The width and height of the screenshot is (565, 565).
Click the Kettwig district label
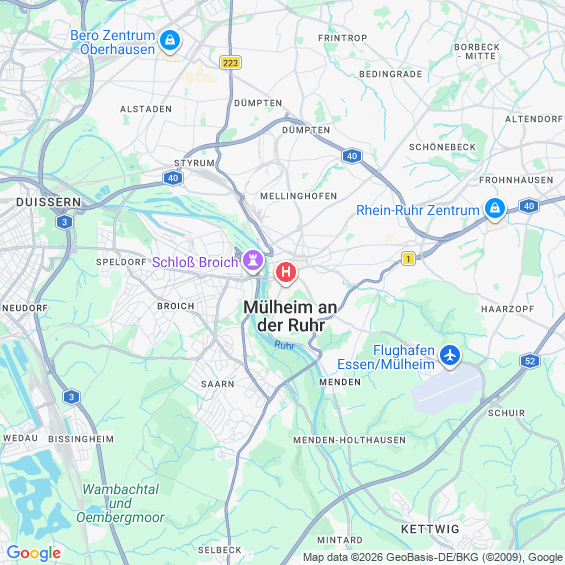coord(430,529)
